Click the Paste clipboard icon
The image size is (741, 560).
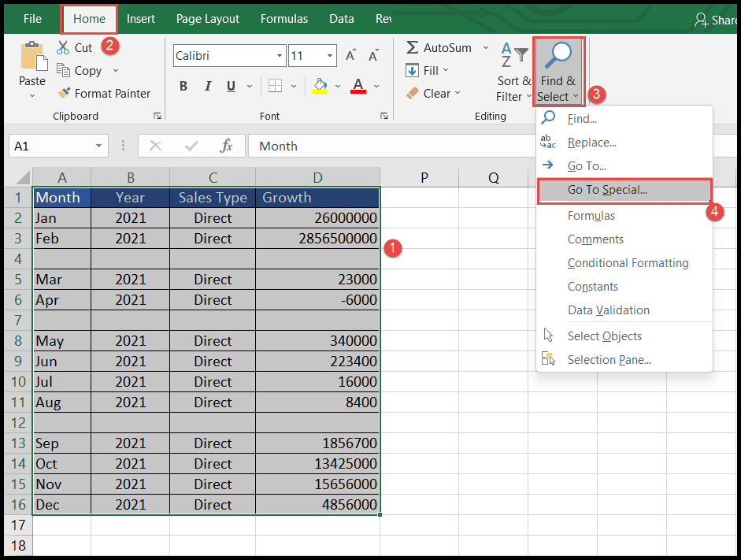(x=33, y=57)
